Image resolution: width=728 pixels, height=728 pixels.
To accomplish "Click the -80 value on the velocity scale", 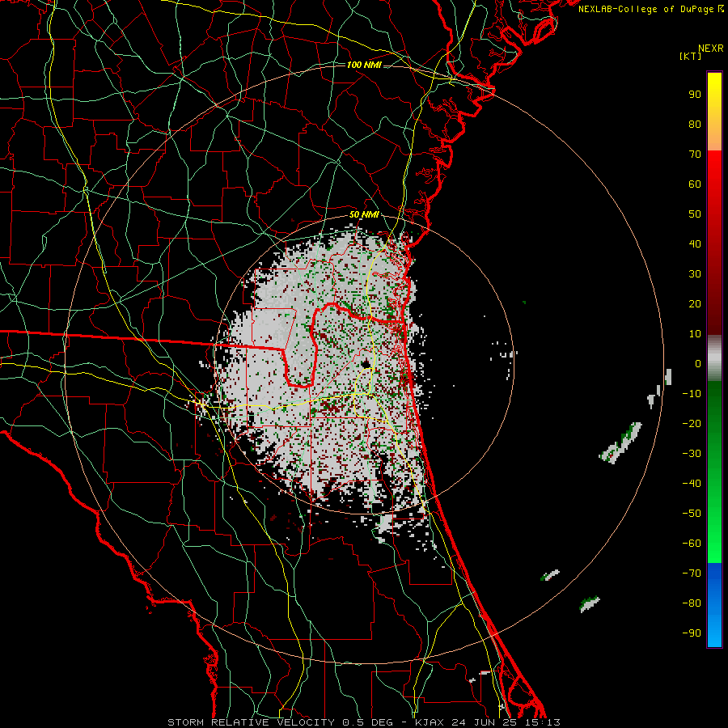I will coord(692,603).
